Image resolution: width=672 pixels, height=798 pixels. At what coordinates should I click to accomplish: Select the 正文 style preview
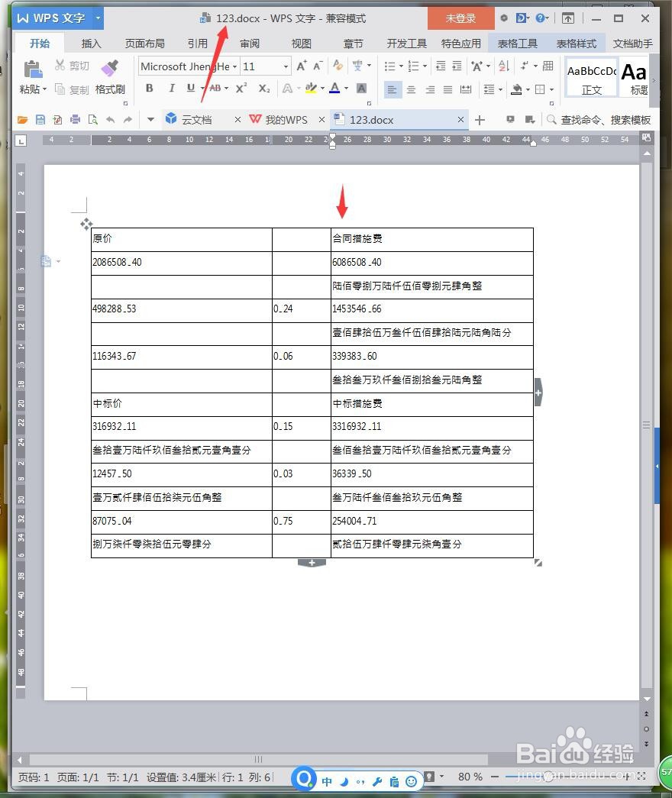(x=592, y=78)
